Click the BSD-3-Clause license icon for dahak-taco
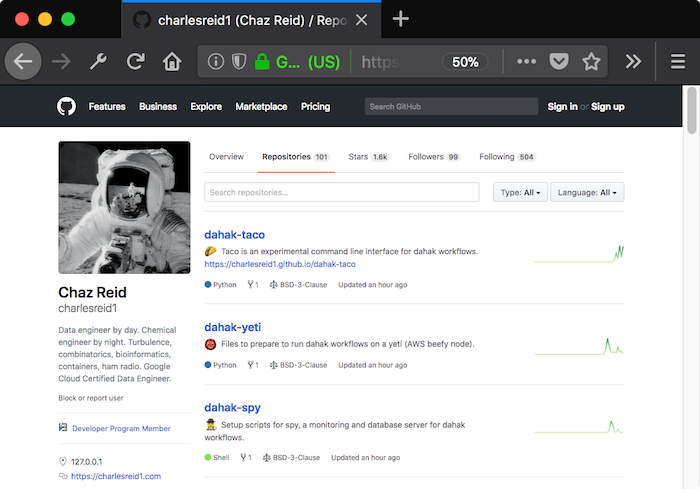This screenshot has height=489, width=700. 273,284
